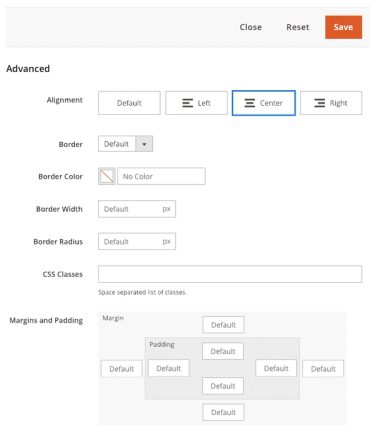Viewport: 375px width, 427px height.
Task: Click the top Padding field
Action: [x=223, y=351]
